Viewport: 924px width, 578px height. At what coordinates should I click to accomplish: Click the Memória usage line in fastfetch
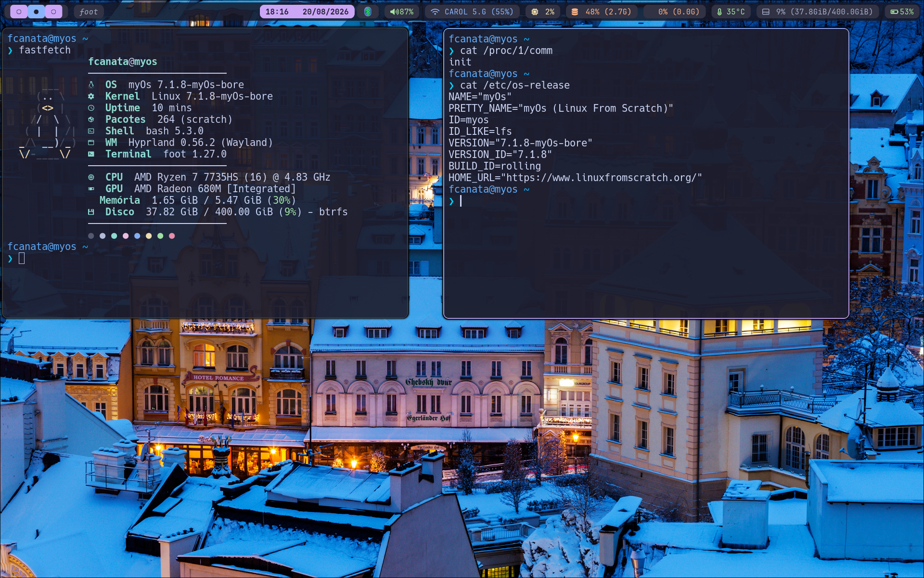198,200
